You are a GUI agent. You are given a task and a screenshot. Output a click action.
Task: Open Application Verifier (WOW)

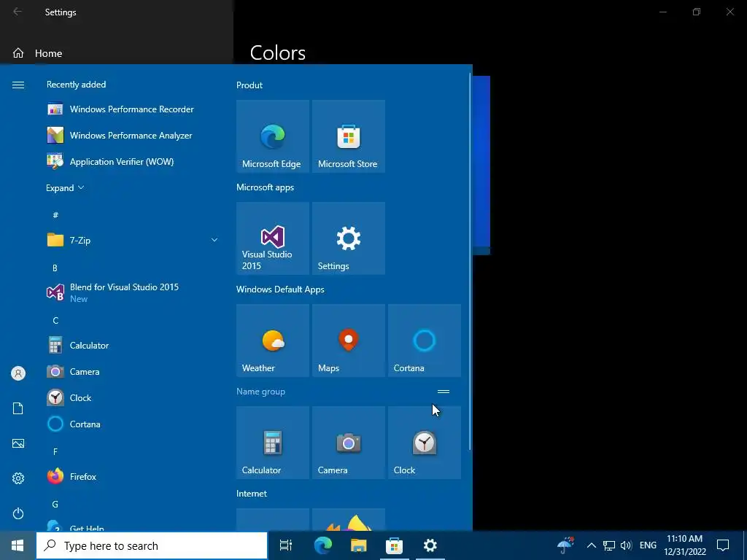point(131,161)
